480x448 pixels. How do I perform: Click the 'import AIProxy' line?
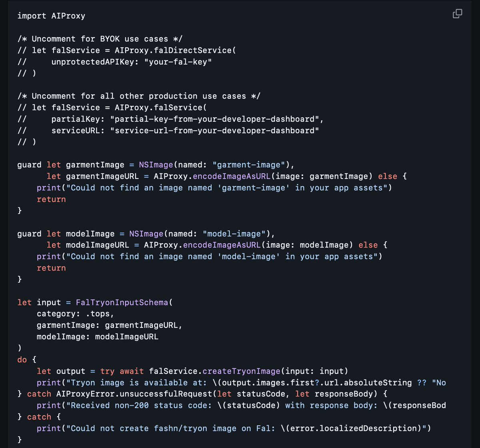pos(51,16)
